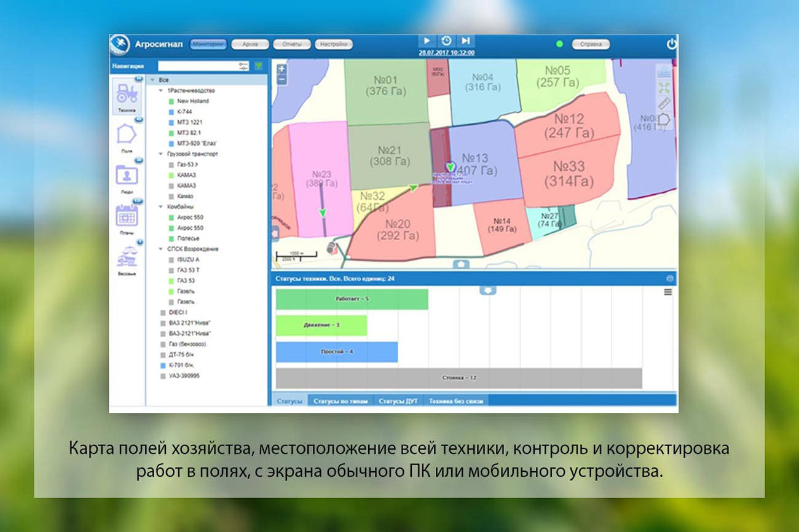Switch to the Статусы по типам tab
The image size is (799, 532).
(x=340, y=401)
